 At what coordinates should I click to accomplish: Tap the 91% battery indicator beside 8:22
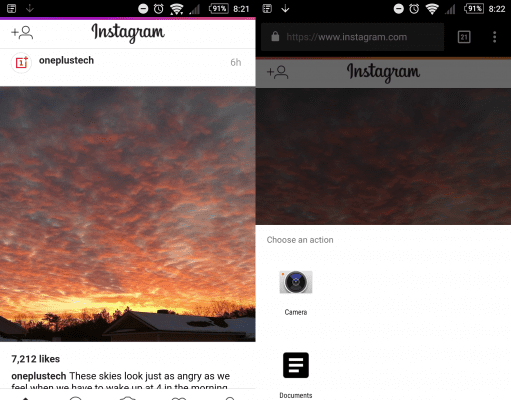pos(474,8)
